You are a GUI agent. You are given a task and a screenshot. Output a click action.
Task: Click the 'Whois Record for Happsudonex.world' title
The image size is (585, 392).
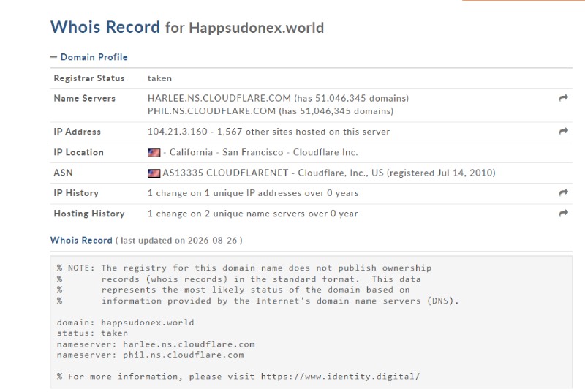pyautogui.click(x=187, y=27)
